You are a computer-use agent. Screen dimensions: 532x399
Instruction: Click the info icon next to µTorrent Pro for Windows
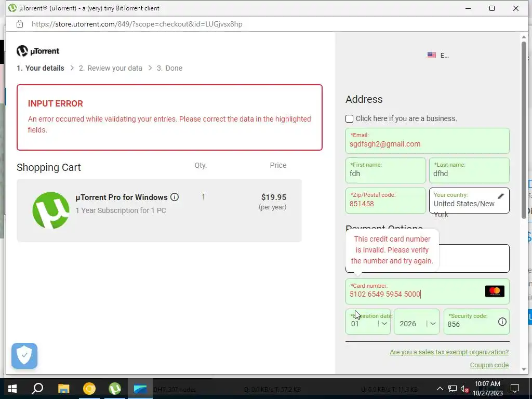(x=175, y=197)
